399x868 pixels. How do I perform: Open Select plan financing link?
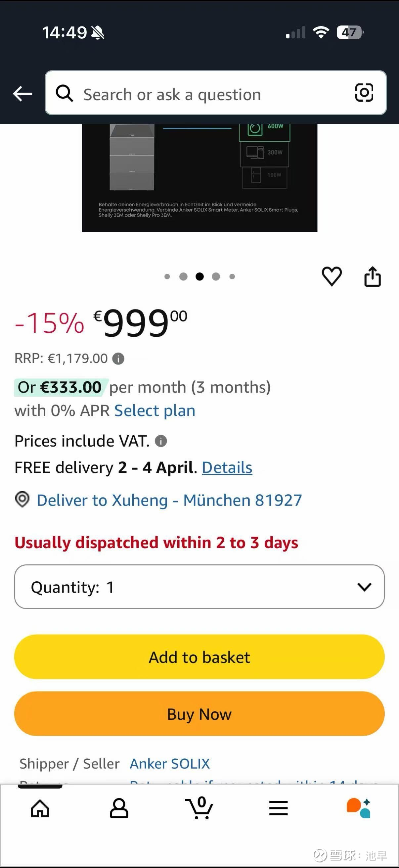pos(155,411)
